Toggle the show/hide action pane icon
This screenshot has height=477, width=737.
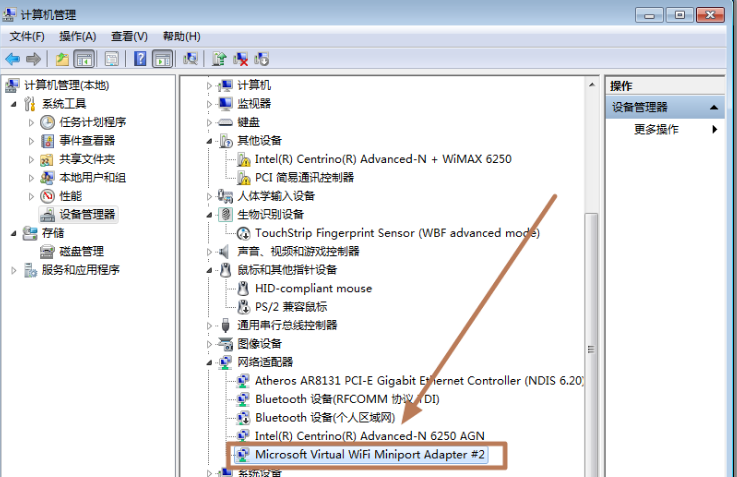[x=163, y=59]
